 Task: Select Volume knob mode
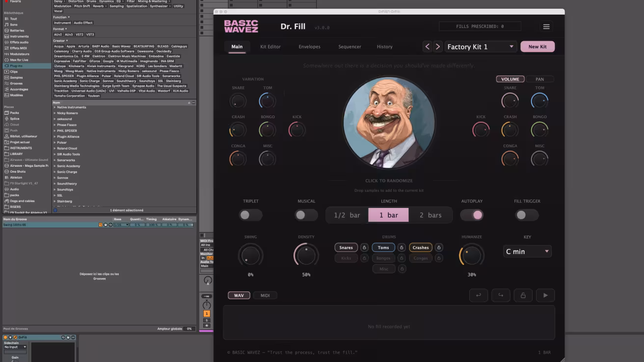pos(510,79)
